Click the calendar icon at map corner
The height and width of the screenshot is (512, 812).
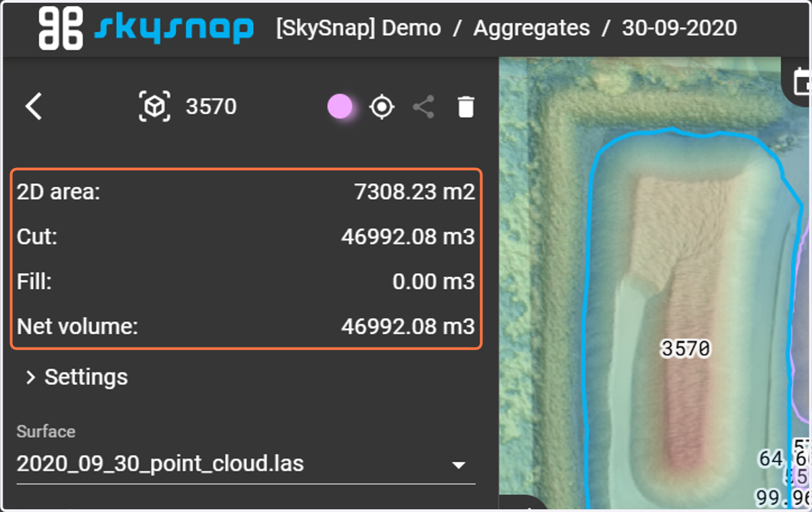(x=803, y=82)
